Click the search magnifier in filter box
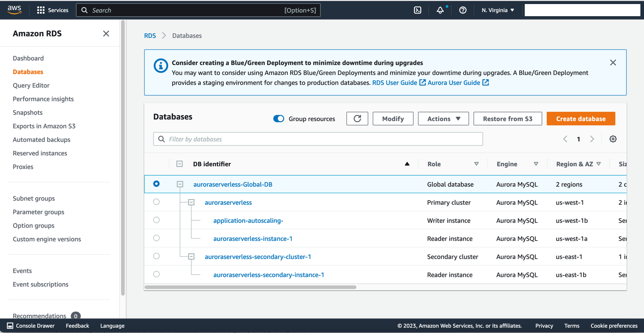Screen dimensions: 644x333 pyautogui.click(x=162, y=139)
